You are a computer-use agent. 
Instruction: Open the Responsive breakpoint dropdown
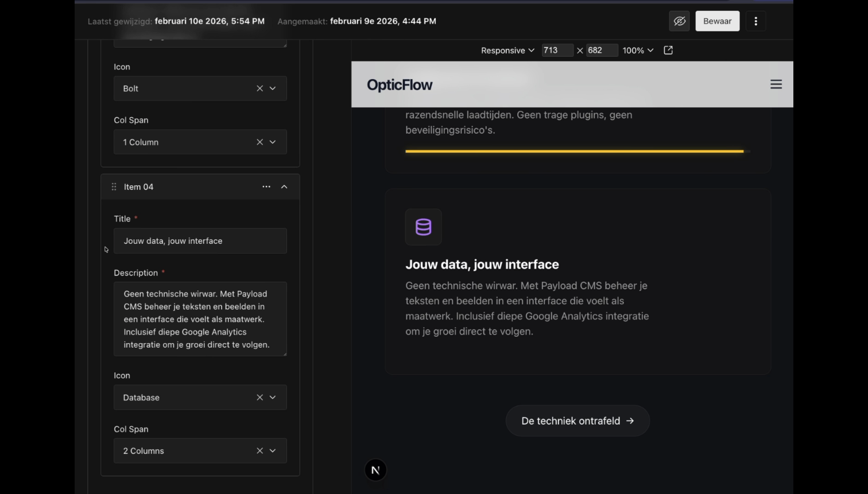click(x=507, y=50)
